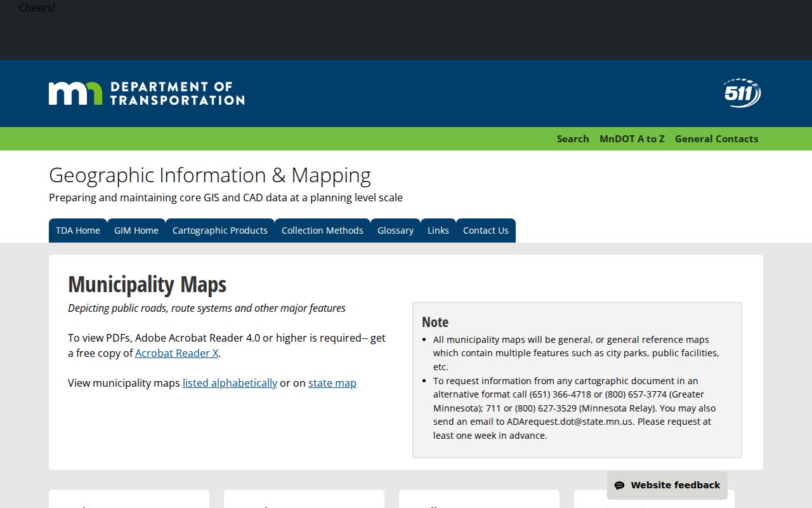Click the Municipality Maps heading

click(x=147, y=284)
